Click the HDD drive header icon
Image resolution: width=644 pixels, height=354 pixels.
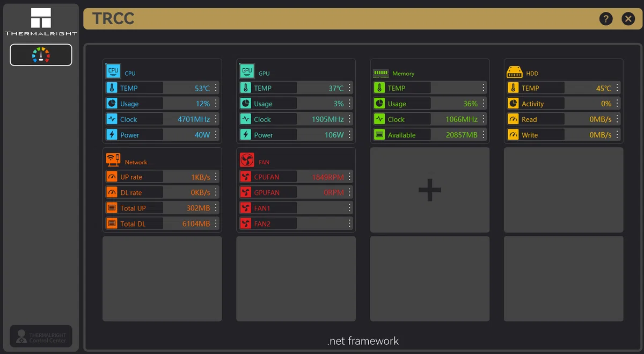tap(515, 71)
